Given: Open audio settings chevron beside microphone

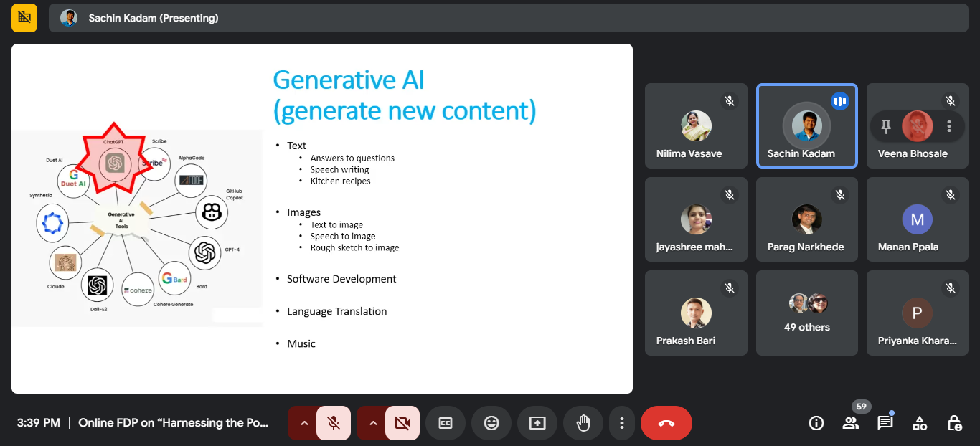Looking at the screenshot, I should coord(304,423).
